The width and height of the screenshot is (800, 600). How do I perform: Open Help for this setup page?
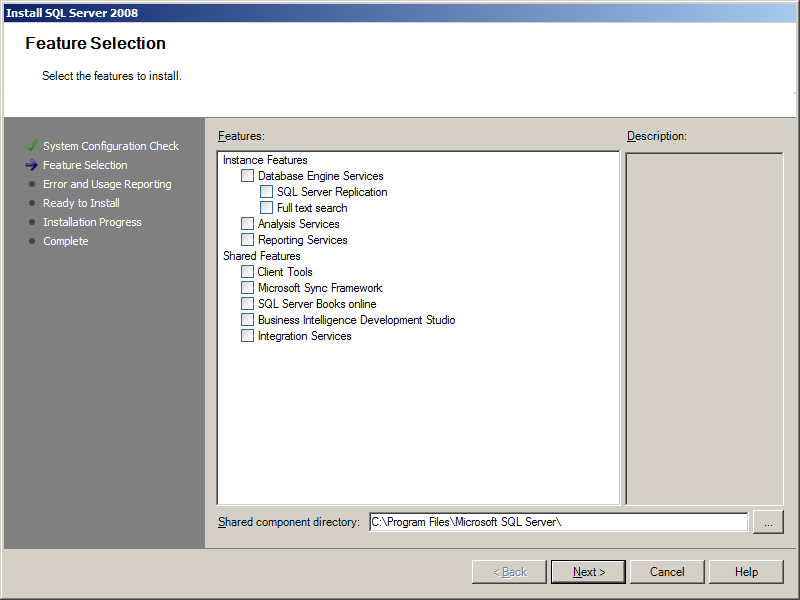tap(746, 572)
